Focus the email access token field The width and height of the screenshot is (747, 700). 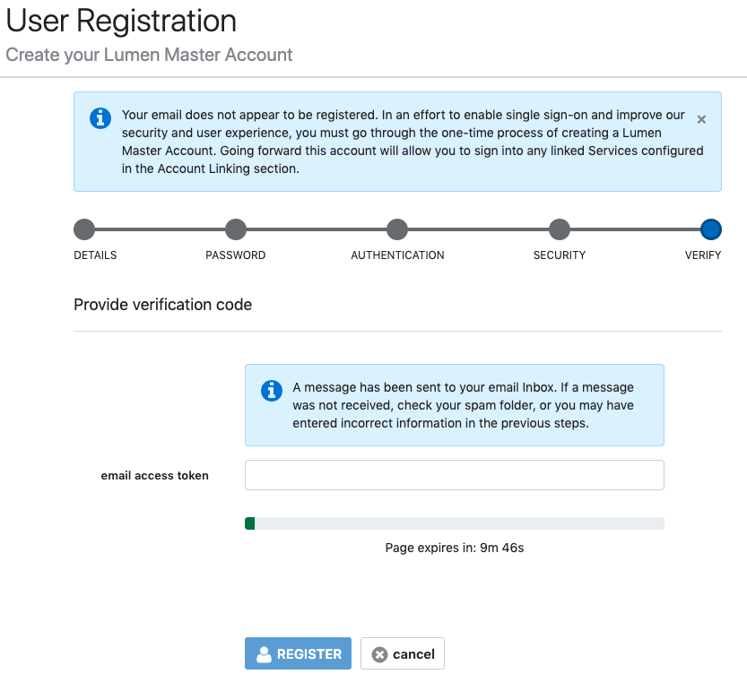455,475
